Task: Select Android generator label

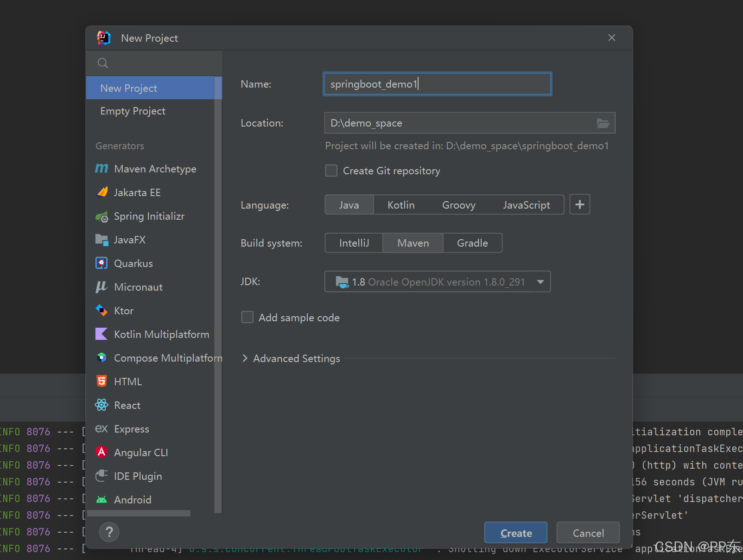Action: [133, 500]
